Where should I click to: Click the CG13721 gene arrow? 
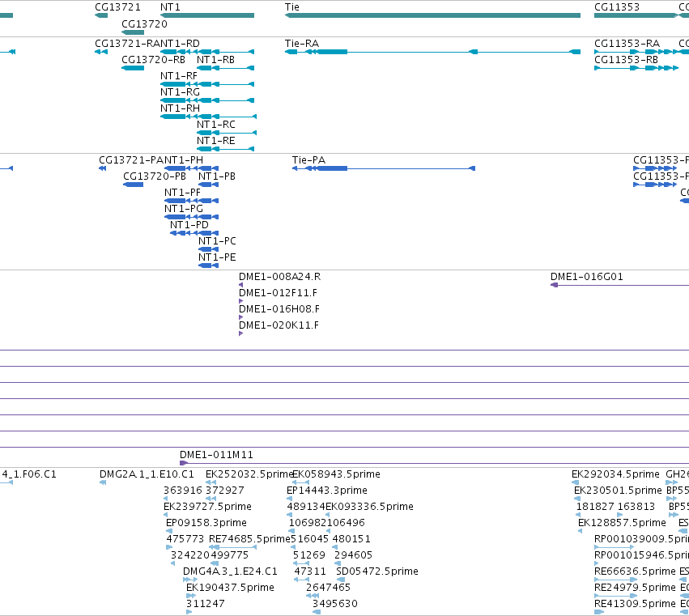tap(101, 15)
